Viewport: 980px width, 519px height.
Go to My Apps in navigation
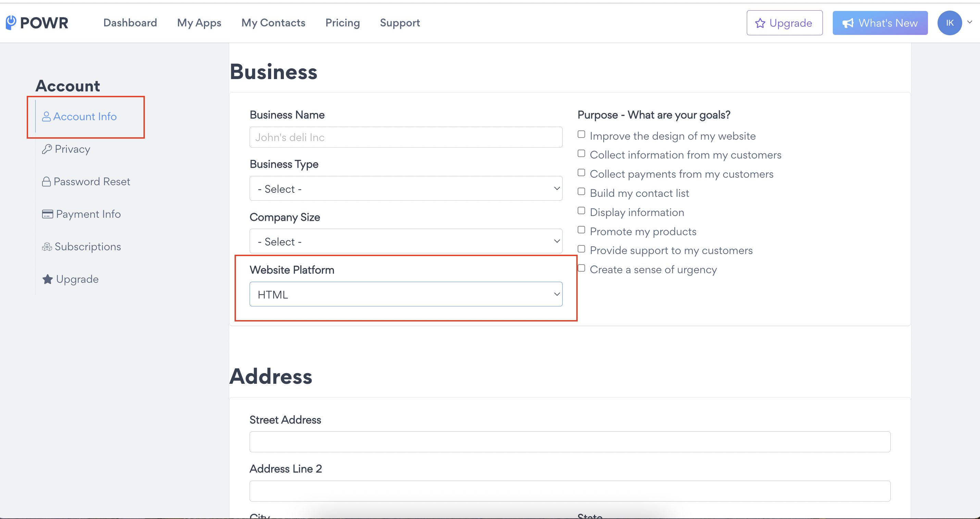coord(199,23)
